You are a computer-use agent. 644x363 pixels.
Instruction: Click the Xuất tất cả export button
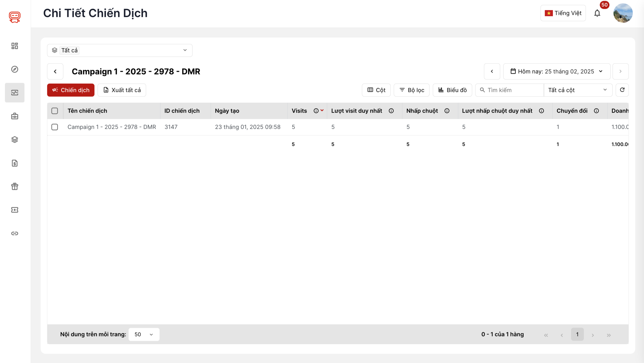click(x=122, y=90)
